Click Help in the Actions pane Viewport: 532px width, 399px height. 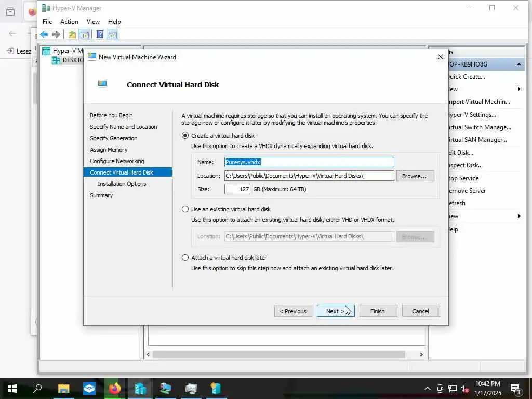453,229
